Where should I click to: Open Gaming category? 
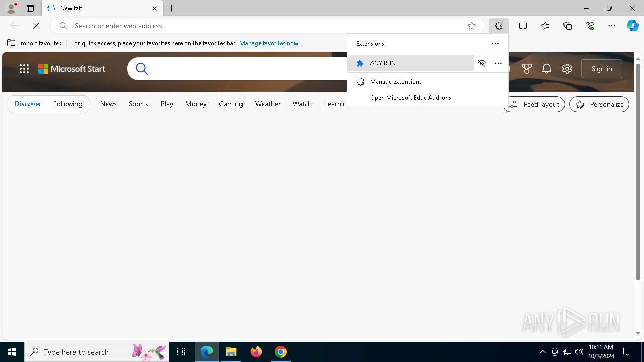pyautogui.click(x=231, y=104)
